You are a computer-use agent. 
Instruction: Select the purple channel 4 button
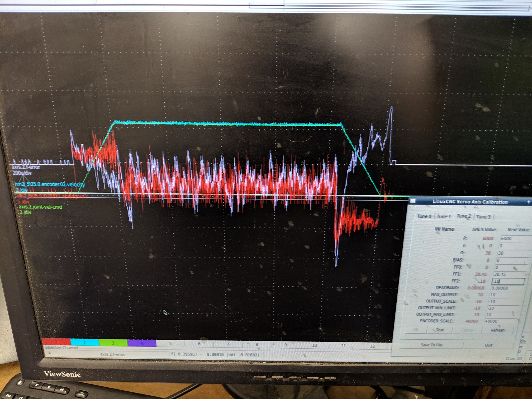141,343
